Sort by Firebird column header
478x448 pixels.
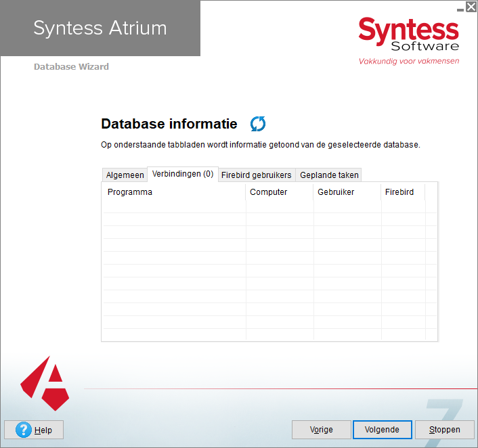(403, 192)
